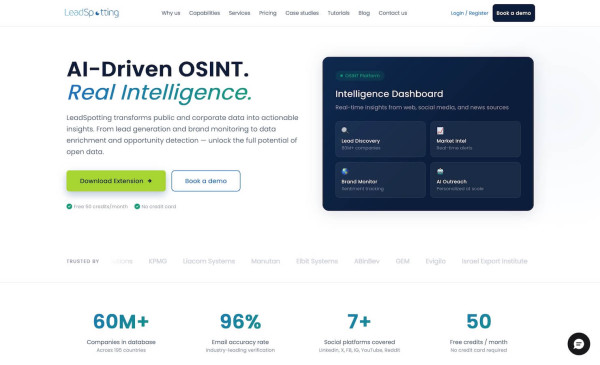The image size is (600, 365).
Task: Click Email accuracy rate label
Action: click(240, 342)
